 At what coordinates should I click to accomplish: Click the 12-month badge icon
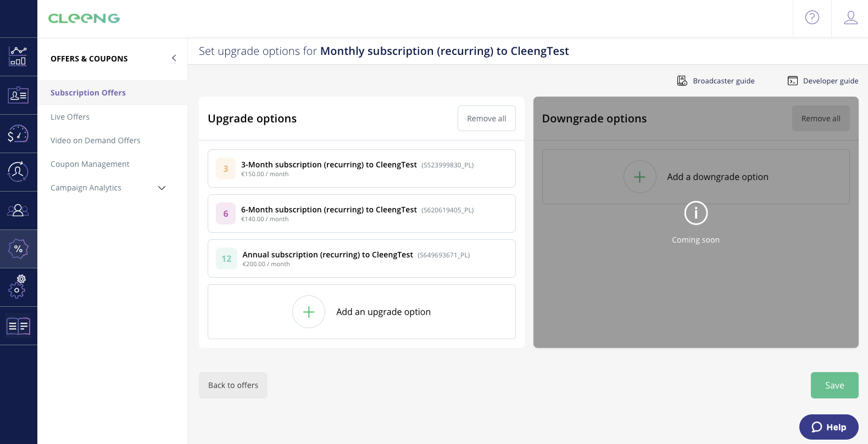point(226,258)
